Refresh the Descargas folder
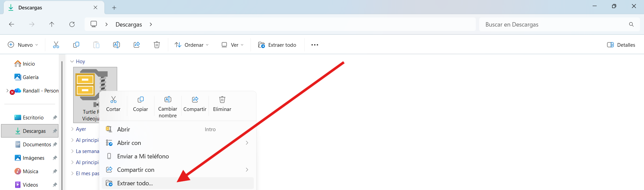This screenshot has width=644, height=190. tap(72, 24)
